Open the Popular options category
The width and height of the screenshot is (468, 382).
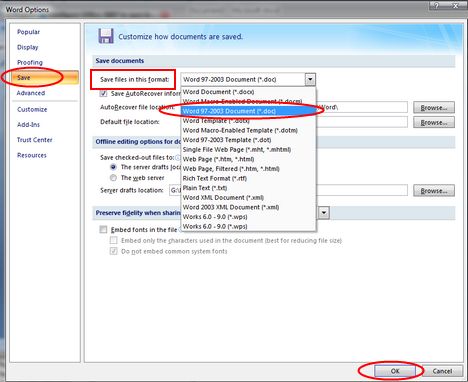coord(28,32)
